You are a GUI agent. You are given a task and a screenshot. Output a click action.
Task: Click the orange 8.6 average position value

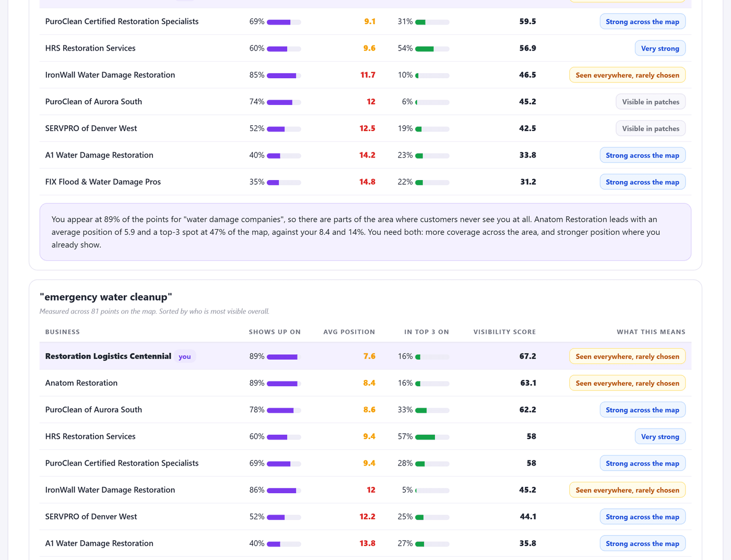pos(369,410)
